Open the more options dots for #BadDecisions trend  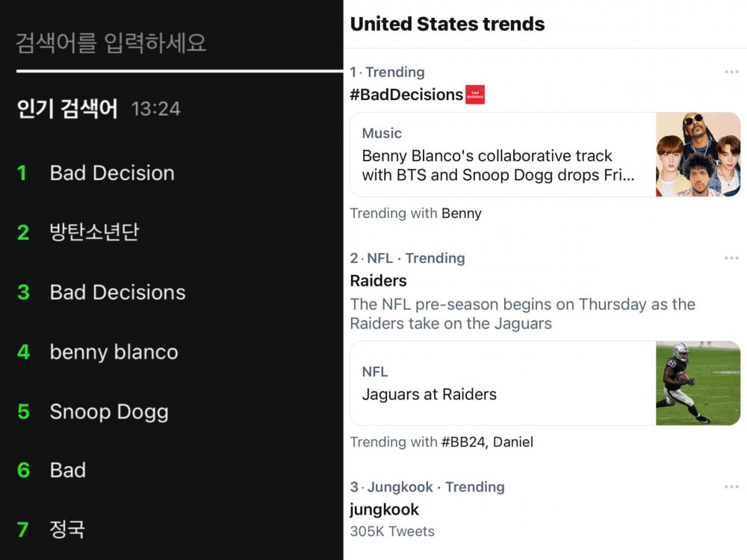click(x=731, y=72)
